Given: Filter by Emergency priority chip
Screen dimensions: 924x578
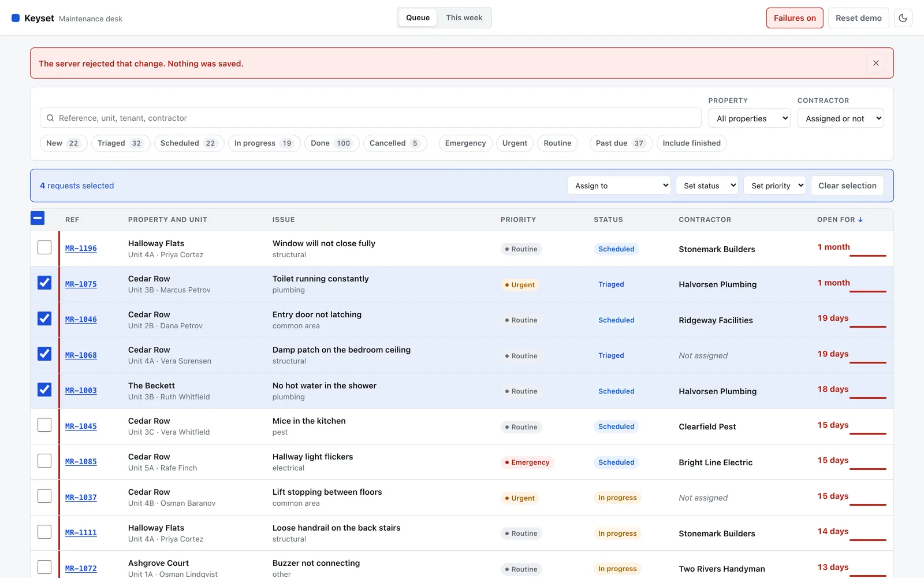Looking at the screenshot, I should (465, 143).
